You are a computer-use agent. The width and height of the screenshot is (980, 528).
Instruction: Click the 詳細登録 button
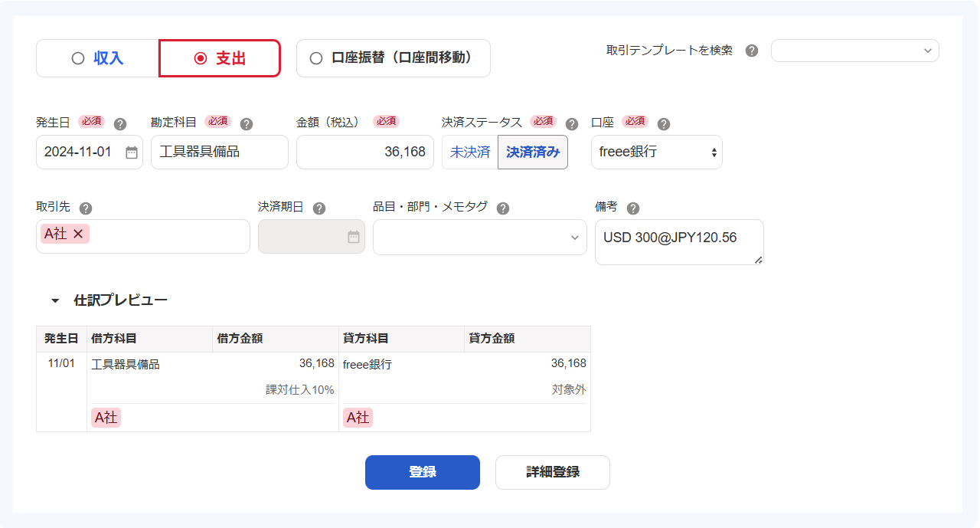pos(553,472)
